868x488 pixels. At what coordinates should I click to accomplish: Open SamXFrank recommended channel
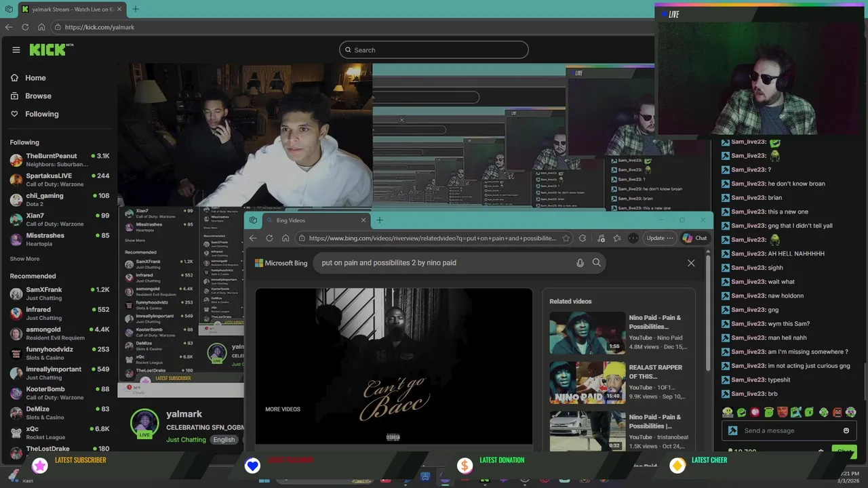point(59,293)
